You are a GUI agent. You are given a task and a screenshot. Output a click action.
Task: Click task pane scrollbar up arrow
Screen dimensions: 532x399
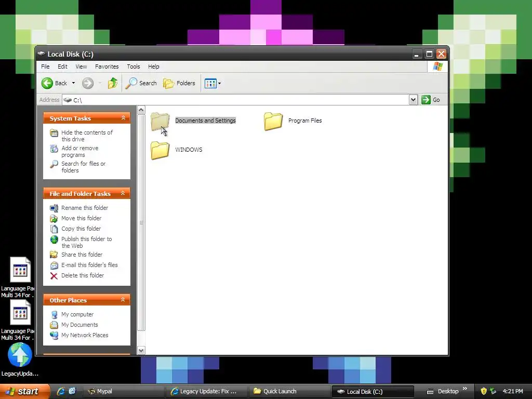[x=141, y=110]
